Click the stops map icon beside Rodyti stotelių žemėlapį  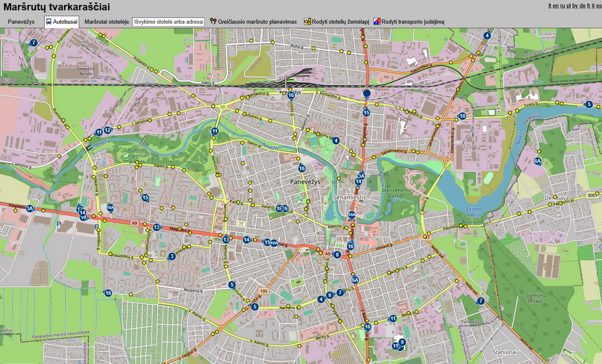[x=307, y=22]
